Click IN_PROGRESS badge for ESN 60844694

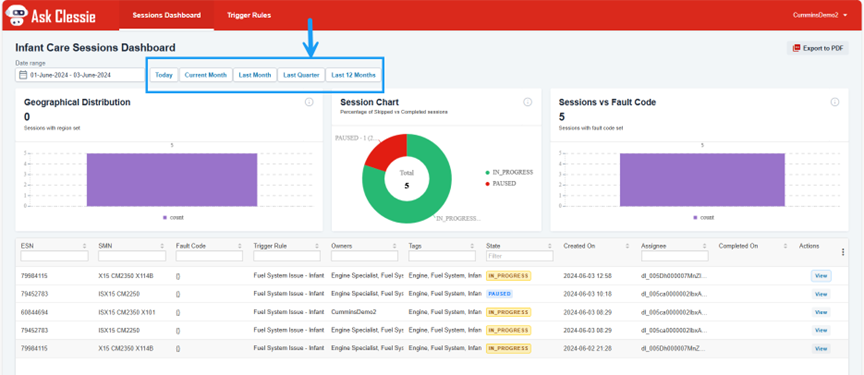click(x=508, y=312)
